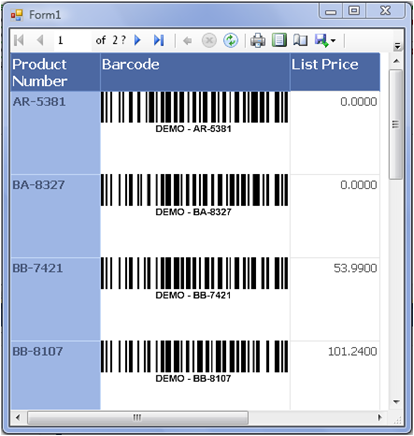Print the report
This screenshot has height=436, width=414.
(x=258, y=41)
